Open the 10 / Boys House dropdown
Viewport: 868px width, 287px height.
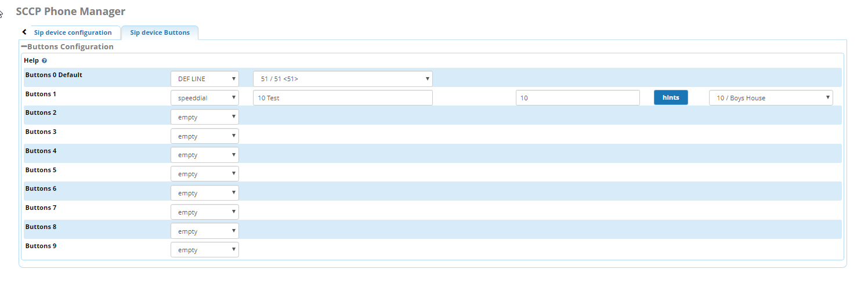tap(771, 98)
